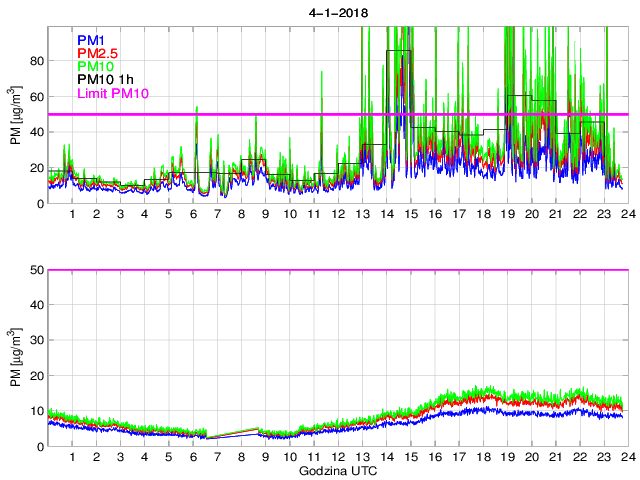Image resolution: width=640 pixels, height=480 pixels.
Task: Select the red PM2.5 legend label
Action: [98, 53]
